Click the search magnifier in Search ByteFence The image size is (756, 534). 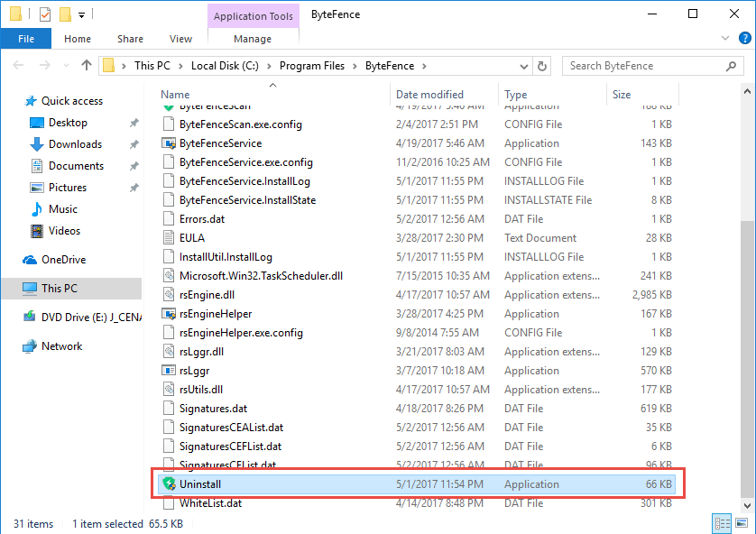pyautogui.click(x=731, y=66)
